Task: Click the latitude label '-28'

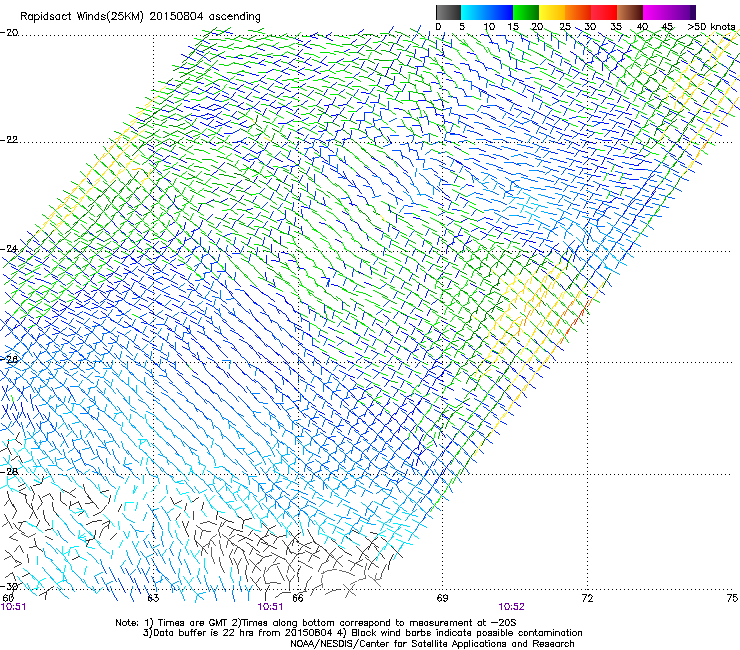Action: point(9,471)
